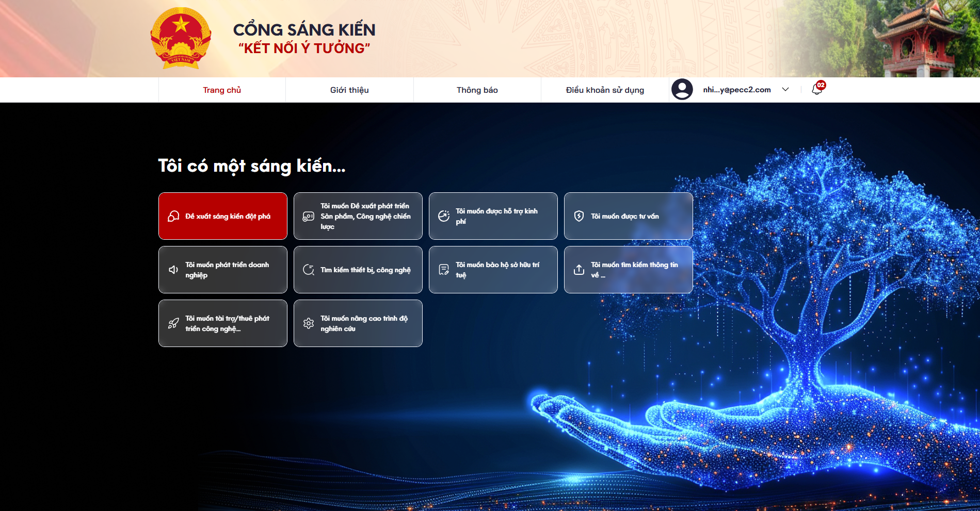The width and height of the screenshot is (980, 511).
Task: Click the megaphone icon in business development card
Action: (x=173, y=270)
